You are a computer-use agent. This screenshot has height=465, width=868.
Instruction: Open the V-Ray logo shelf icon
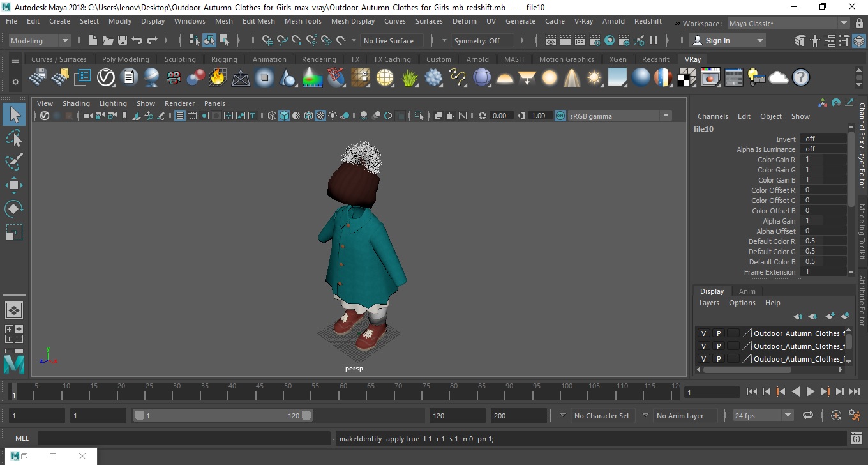(x=105, y=78)
